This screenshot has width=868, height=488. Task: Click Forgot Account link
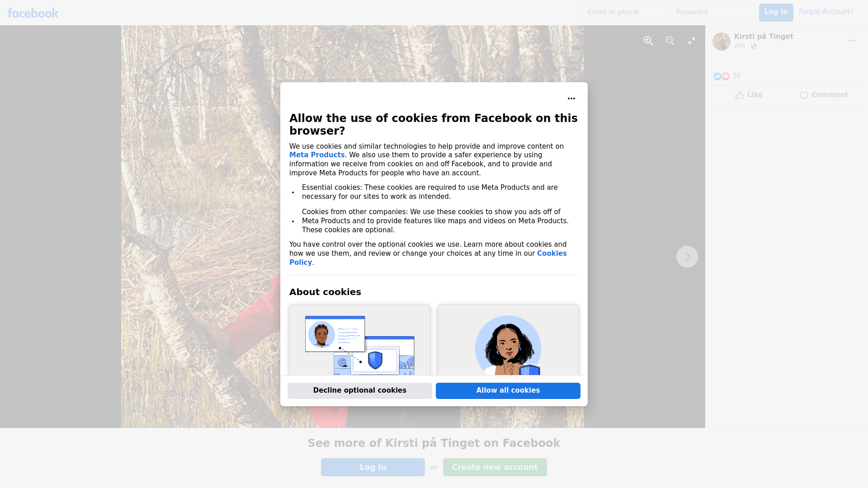tap(826, 12)
